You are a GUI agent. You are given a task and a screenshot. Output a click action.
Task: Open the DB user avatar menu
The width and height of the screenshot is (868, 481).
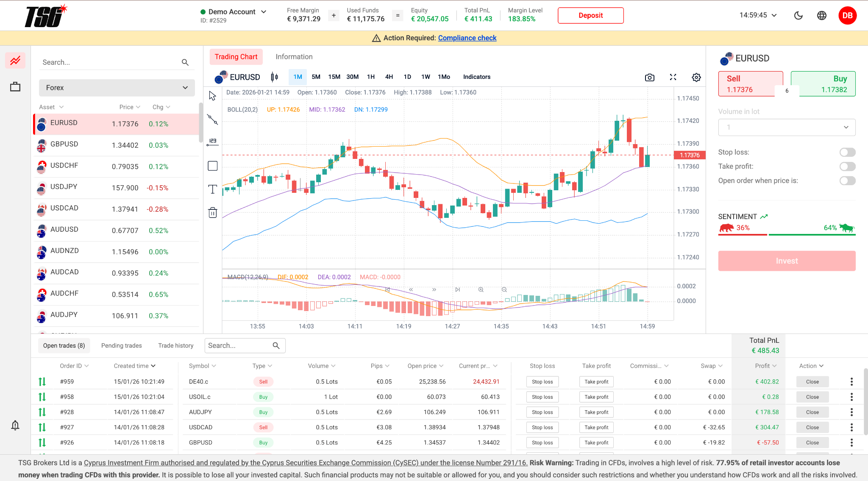coord(847,16)
